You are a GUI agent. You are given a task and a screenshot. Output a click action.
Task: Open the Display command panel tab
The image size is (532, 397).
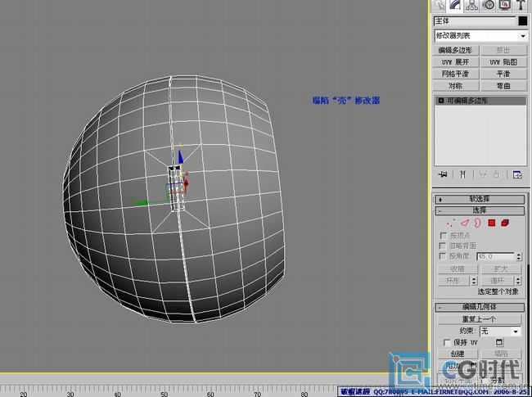tap(505, 5)
